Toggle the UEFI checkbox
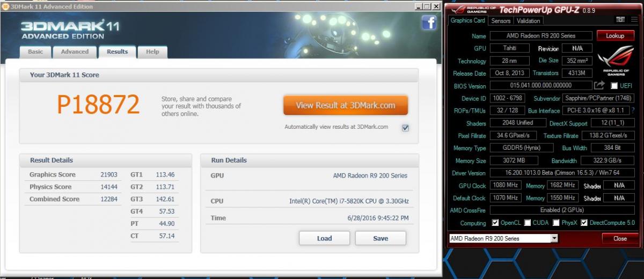The image size is (644, 279). pyautogui.click(x=614, y=85)
